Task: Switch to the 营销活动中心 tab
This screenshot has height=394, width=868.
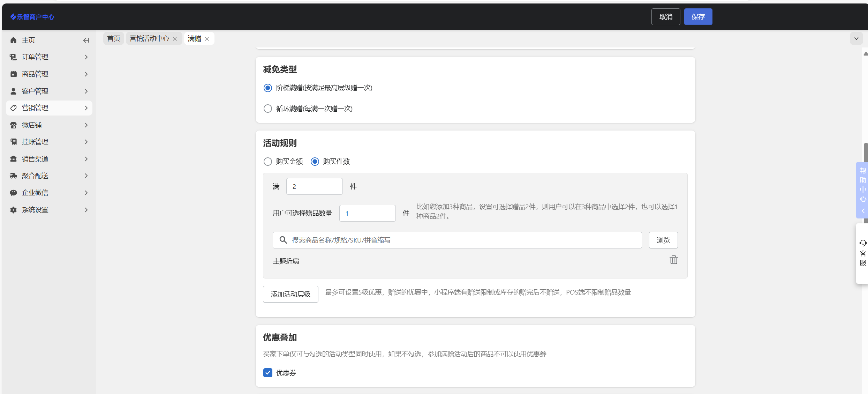Action: pos(149,38)
